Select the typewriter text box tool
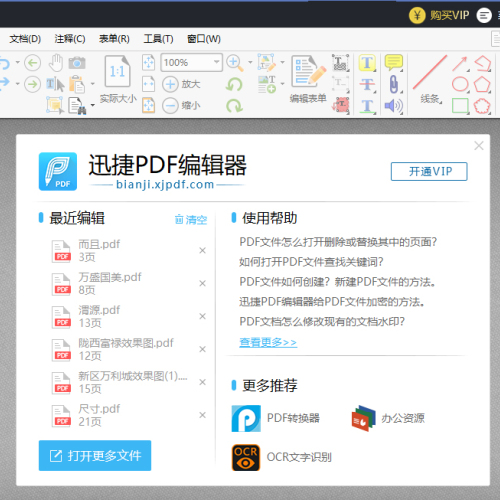This screenshot has height=500, width=500. click(x=340, y=63)
